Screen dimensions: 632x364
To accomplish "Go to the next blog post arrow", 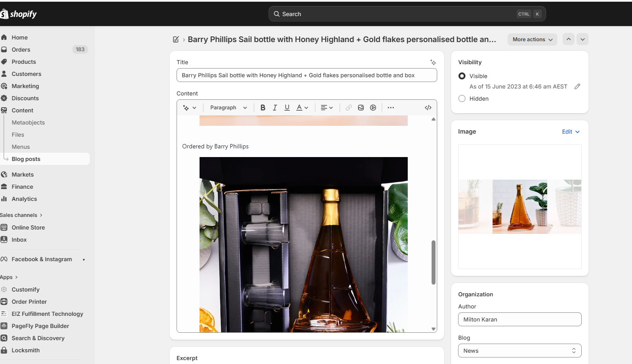I will (x=583, y=39).
